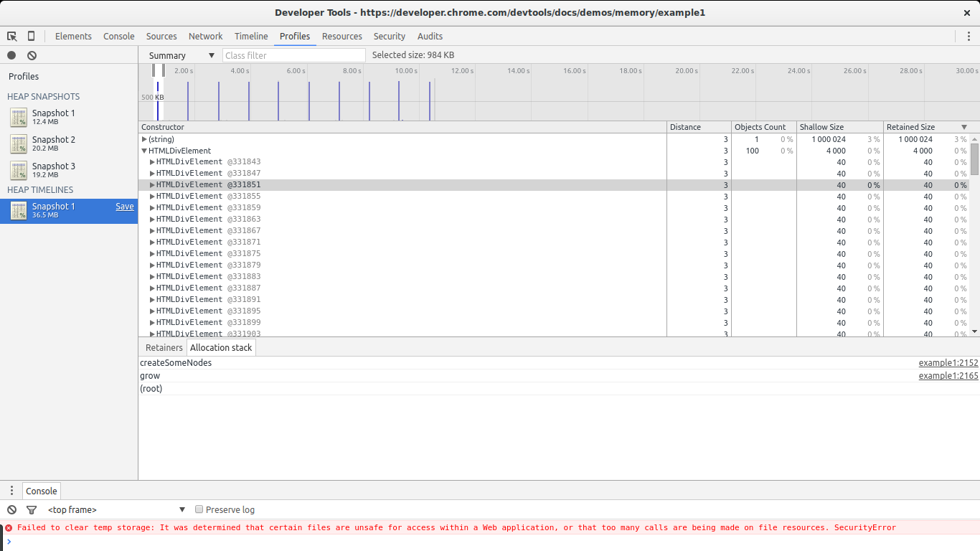Open the example1:2152 source link
The image size is (980, 551).
pos(948,363)
